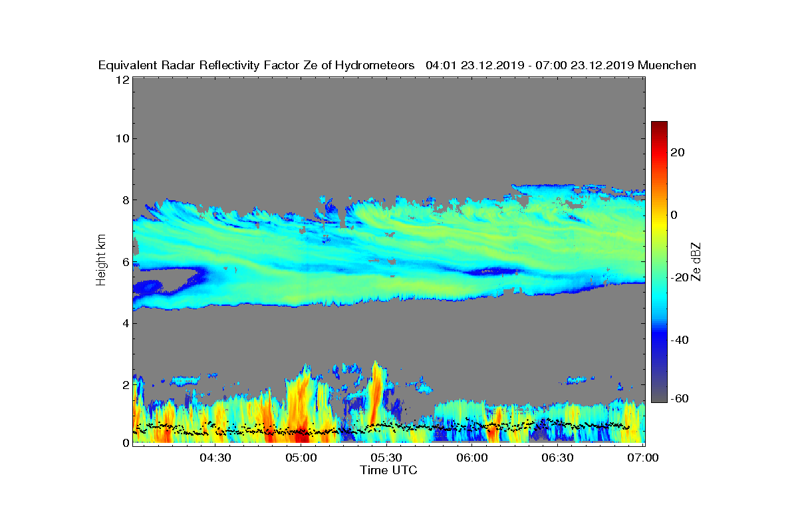Click the height tick label '8'
This screenshot has height=532, width=798.
tap(125, 199)
